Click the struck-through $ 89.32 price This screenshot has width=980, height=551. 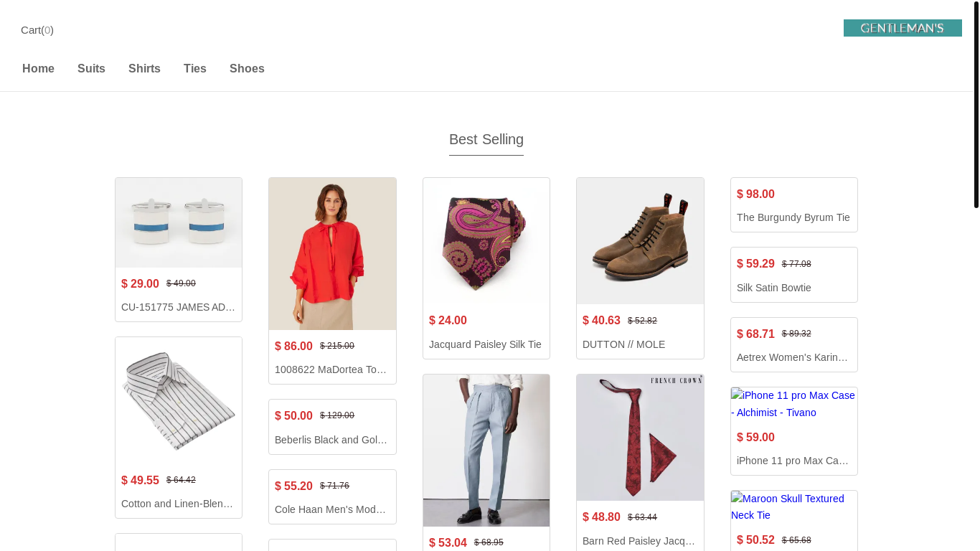pos(796,334)
